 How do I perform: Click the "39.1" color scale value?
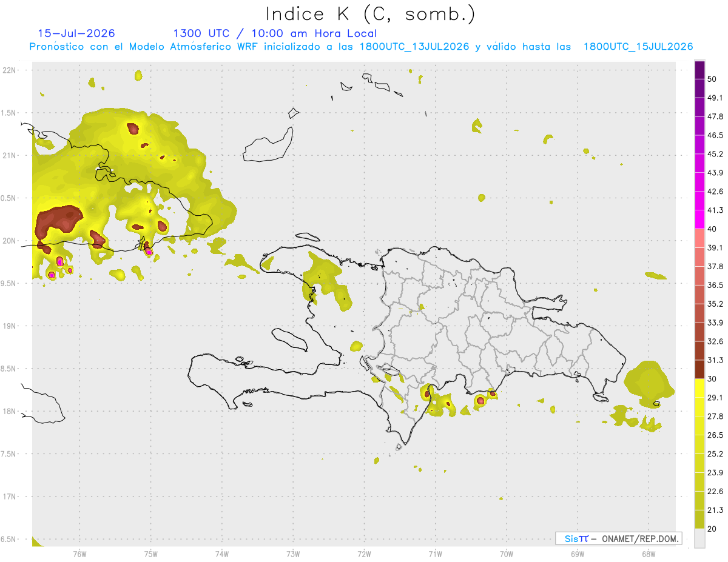(x=715, y=248)
